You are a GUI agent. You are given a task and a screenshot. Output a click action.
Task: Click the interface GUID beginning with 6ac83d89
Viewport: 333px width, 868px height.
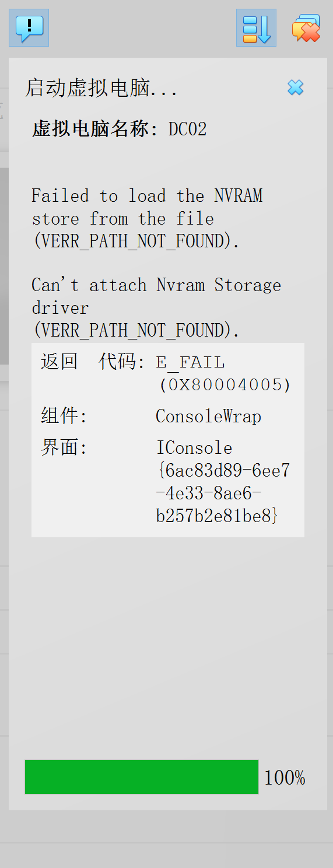223,493
